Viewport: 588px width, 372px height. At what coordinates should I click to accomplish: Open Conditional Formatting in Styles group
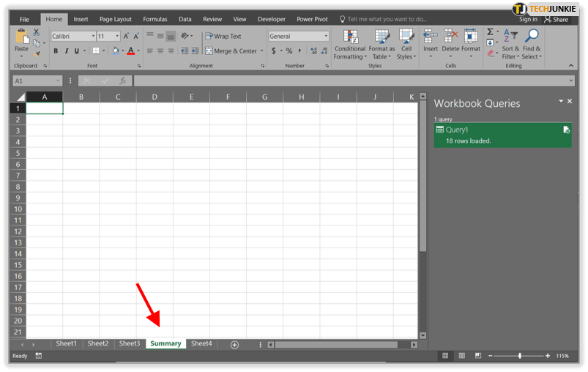click(x=350, y=44)
